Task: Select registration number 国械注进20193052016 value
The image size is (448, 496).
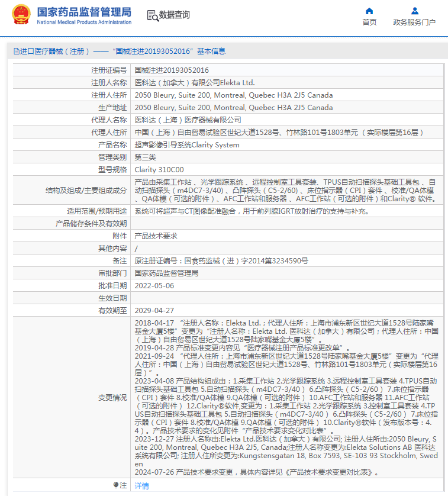Action: point(172,70)
